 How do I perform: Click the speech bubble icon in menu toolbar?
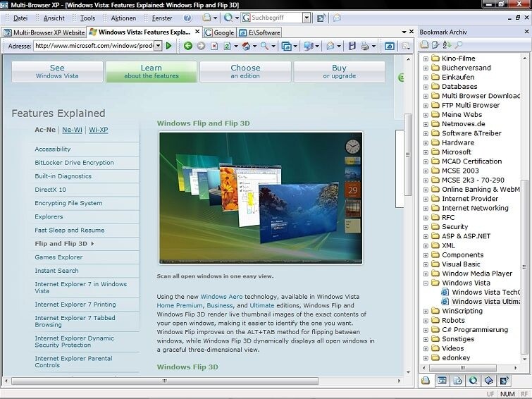pyautogui.click(x=337, y=18)
